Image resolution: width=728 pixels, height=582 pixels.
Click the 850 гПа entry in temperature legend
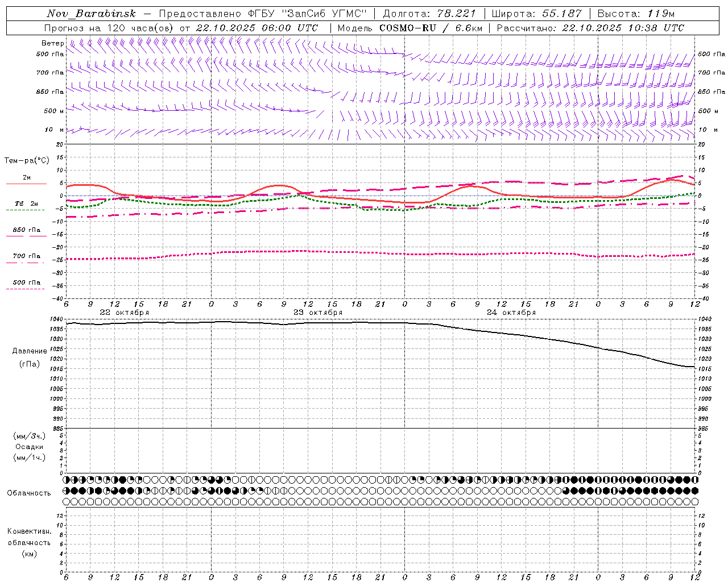pyautogui.click(x=27, y=230)
